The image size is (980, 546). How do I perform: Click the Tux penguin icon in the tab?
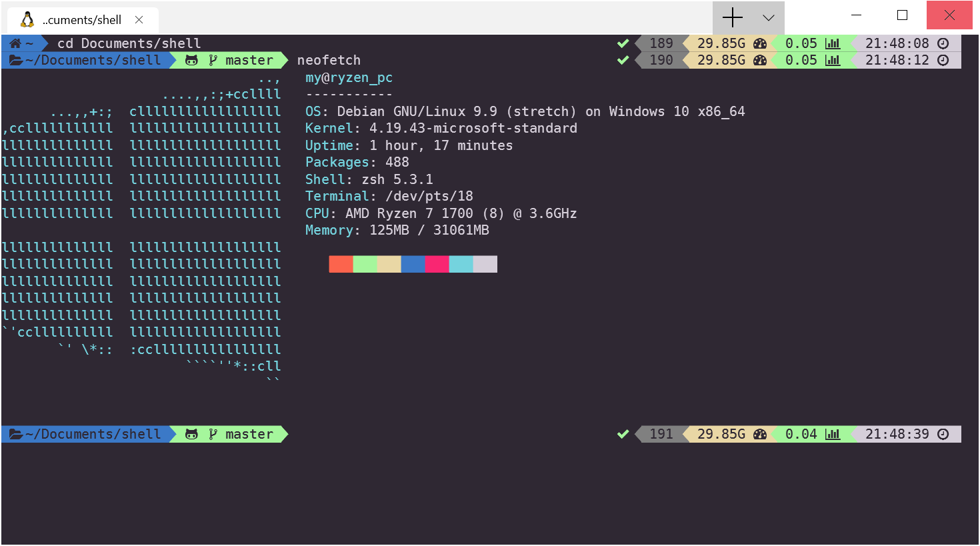tap(27, 19)
